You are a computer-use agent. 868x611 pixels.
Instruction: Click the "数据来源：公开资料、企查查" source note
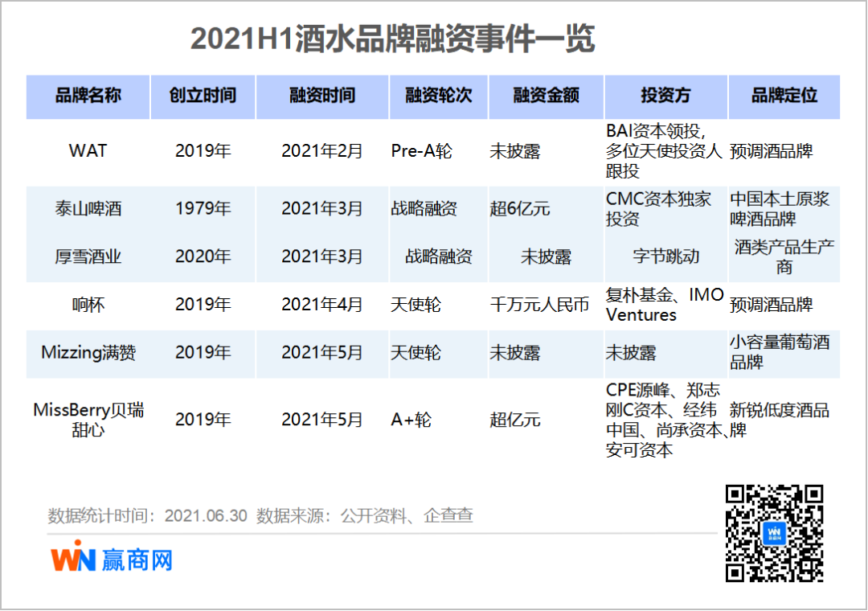click(365, 515)
